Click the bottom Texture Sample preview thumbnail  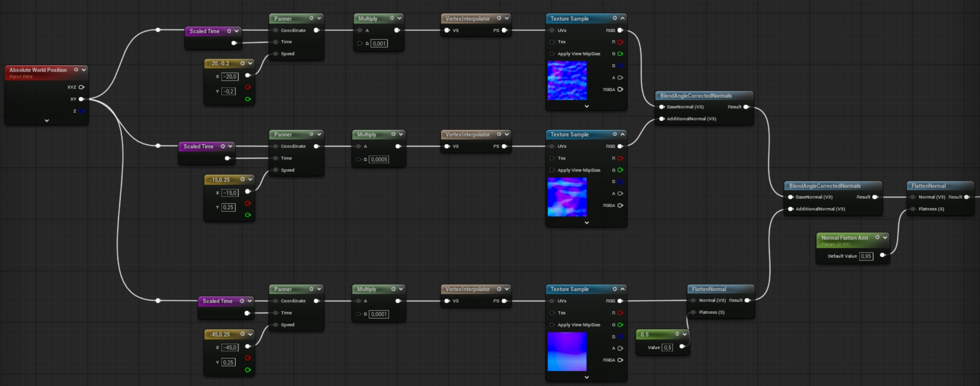pyautogui.click(x=567, y=352)
